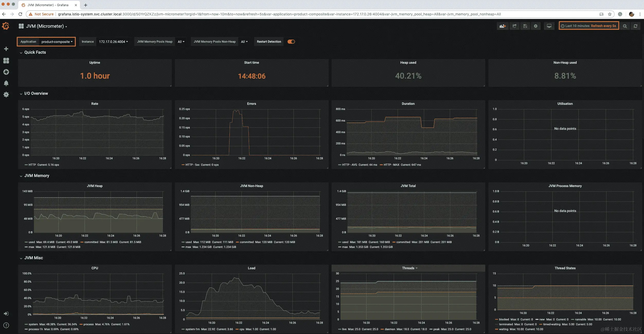This screenshot has height=334, width=644.
Task: Open the Application product-composite dropdown
Action: click(x=57, y=42)
